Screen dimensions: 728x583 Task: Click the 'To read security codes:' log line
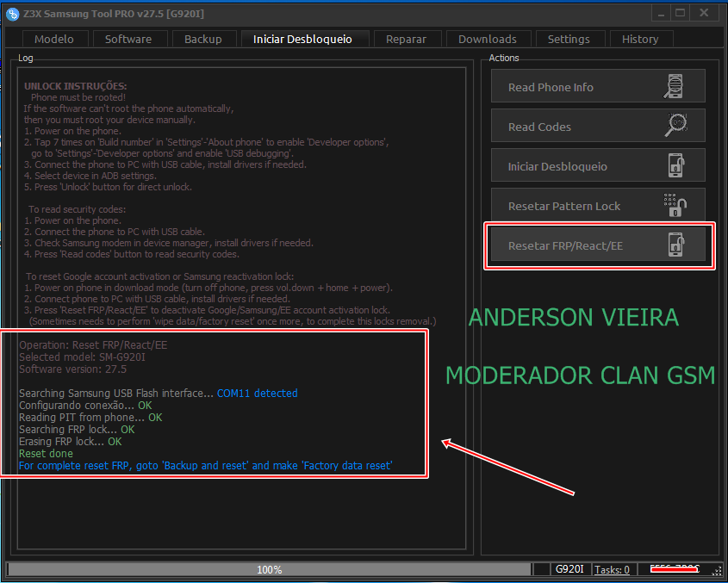[x=77, y=209]
